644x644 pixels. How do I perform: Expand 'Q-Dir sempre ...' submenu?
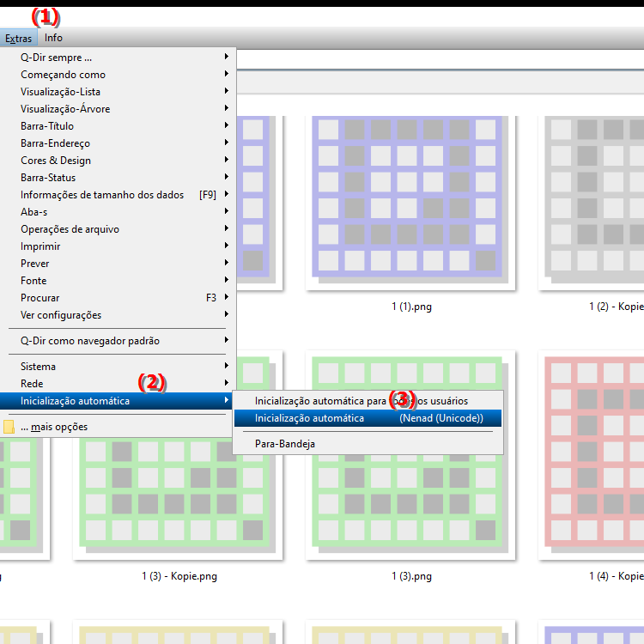click(x=118, y=58)
